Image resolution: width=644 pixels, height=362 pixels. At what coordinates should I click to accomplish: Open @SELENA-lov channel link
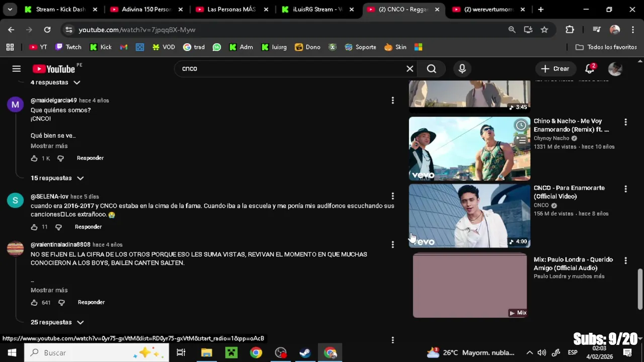click(49, 197)
